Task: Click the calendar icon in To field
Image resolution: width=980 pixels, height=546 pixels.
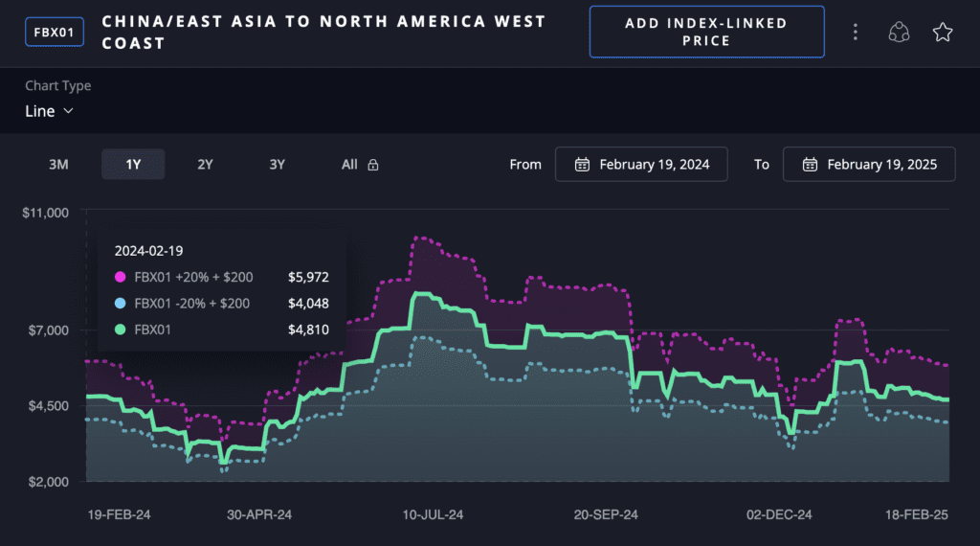Action: click(x=810, y=165)
